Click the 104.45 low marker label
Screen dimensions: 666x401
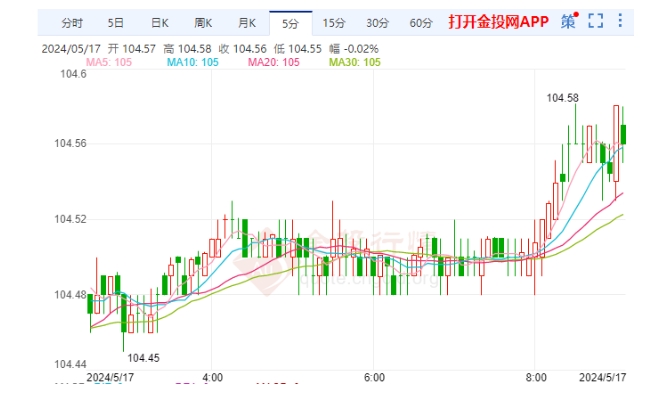pyautogui.click(x=144, y=358)
